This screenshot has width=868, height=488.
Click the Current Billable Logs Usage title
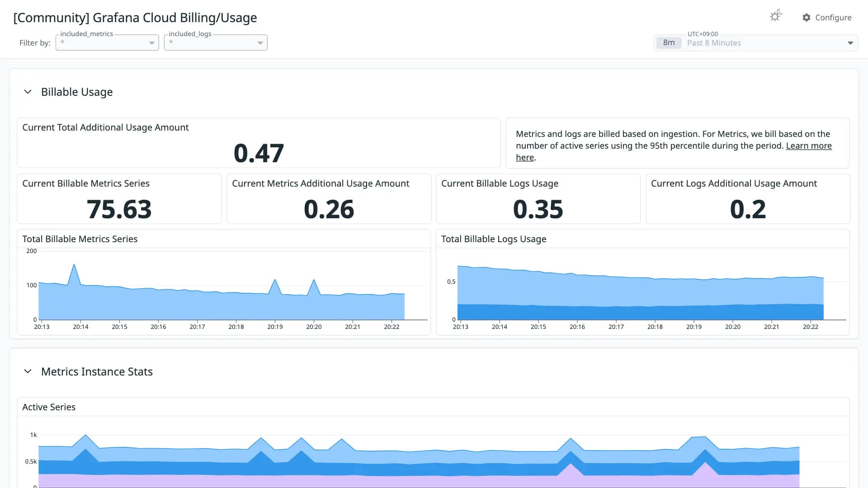click(x=500, y=183)
